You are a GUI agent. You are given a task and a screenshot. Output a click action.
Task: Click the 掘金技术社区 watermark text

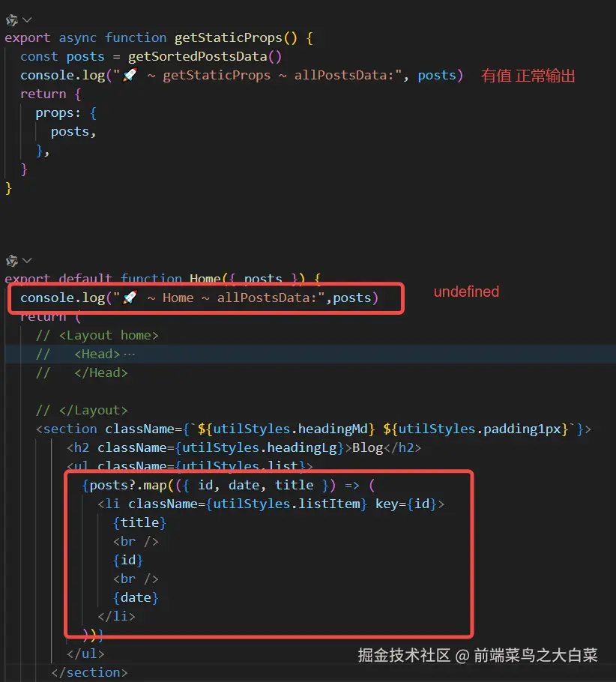(404, 656)
